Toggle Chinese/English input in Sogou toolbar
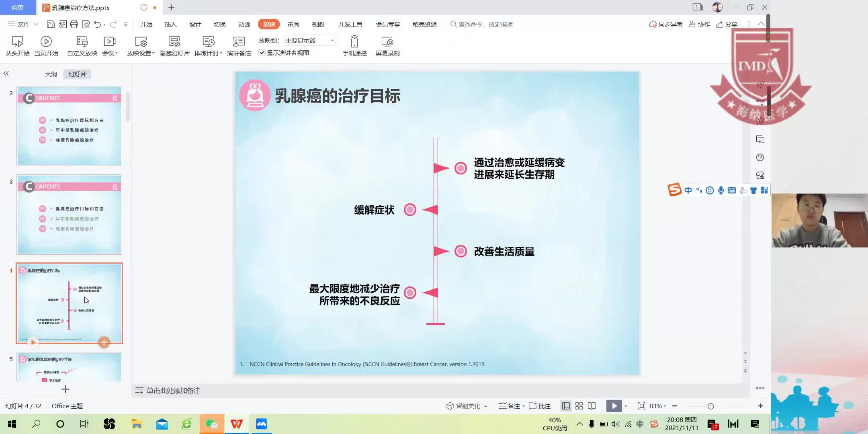The height and width of the screenshot is (434, 868). click(688, 190)
